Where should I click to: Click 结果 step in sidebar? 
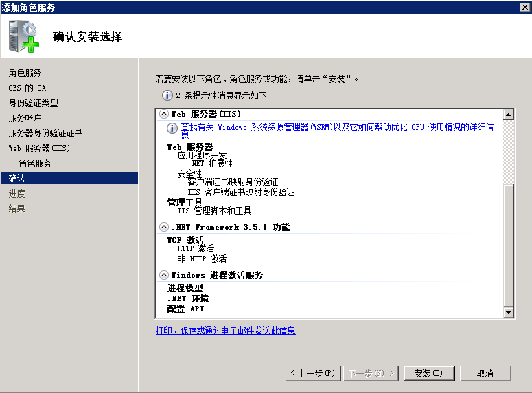click(x=16, y=209)
